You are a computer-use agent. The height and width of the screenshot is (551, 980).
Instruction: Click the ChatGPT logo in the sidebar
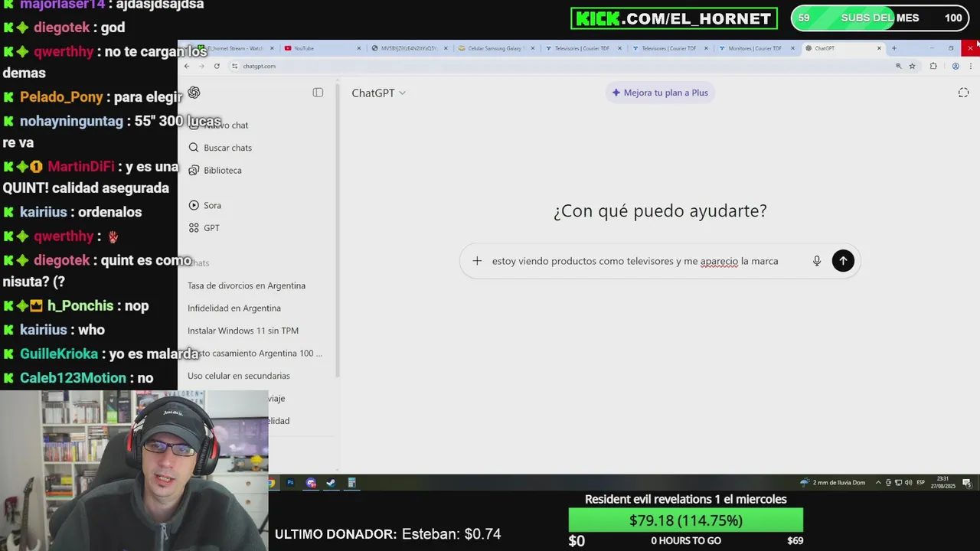tap(194, 93)
